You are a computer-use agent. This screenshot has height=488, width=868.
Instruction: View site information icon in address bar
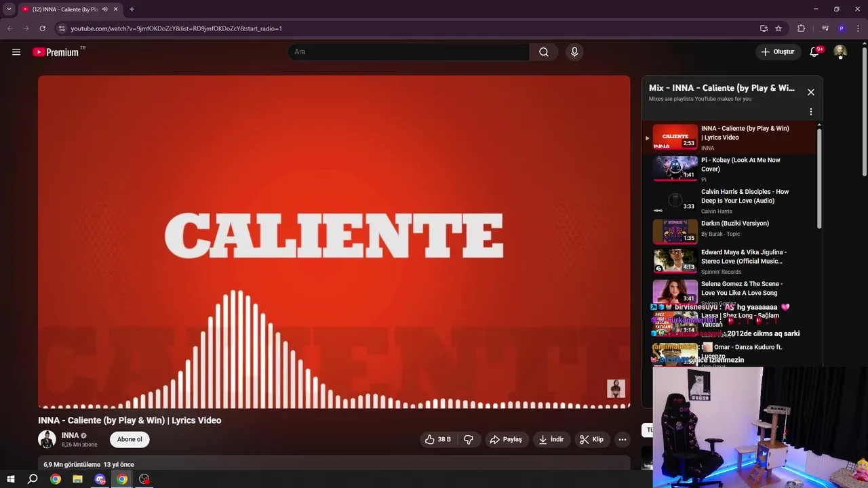tap(61, 28)
